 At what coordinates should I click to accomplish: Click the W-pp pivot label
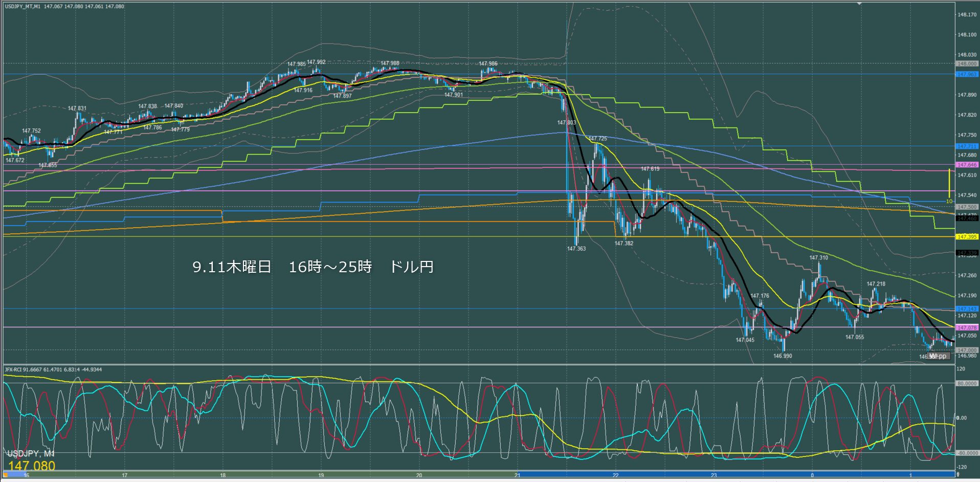pyautogui.click(x=938, y=356)
